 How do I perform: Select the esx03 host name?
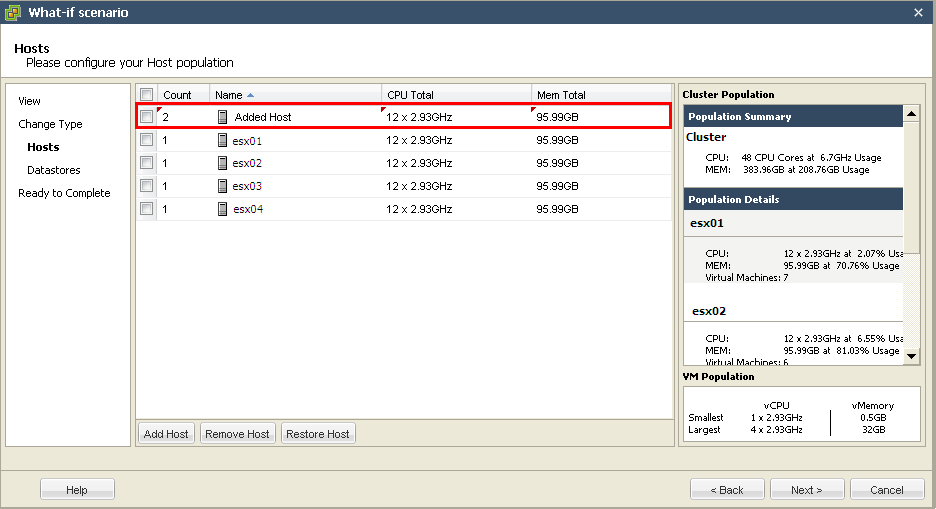pyautogui.click(x=247, y=186)
